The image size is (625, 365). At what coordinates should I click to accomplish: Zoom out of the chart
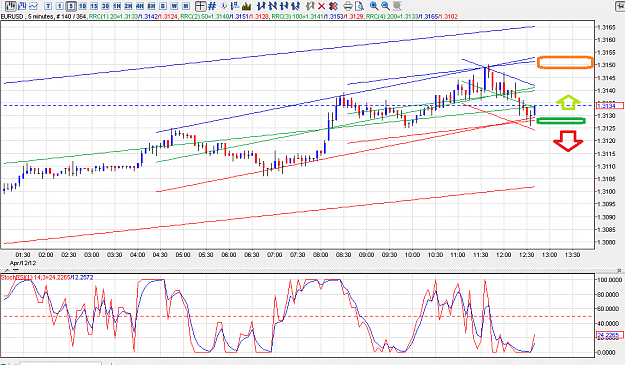click(385, 6)
